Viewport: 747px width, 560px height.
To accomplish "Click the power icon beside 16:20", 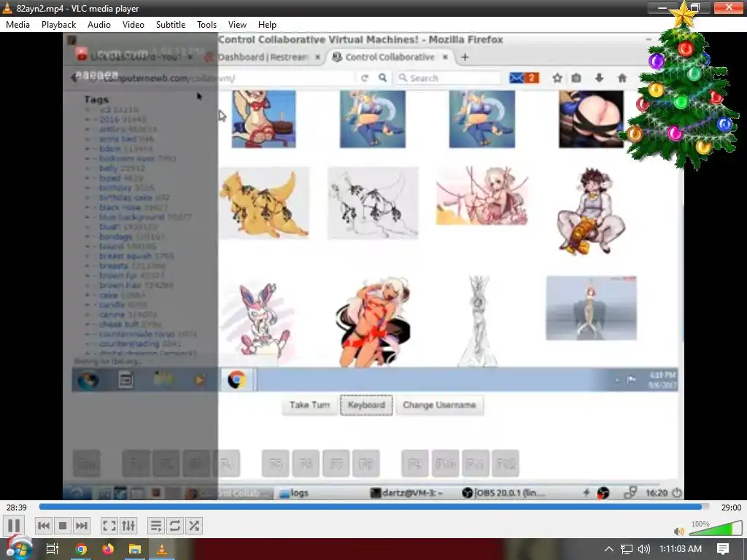I will click(x=677, y=494).
